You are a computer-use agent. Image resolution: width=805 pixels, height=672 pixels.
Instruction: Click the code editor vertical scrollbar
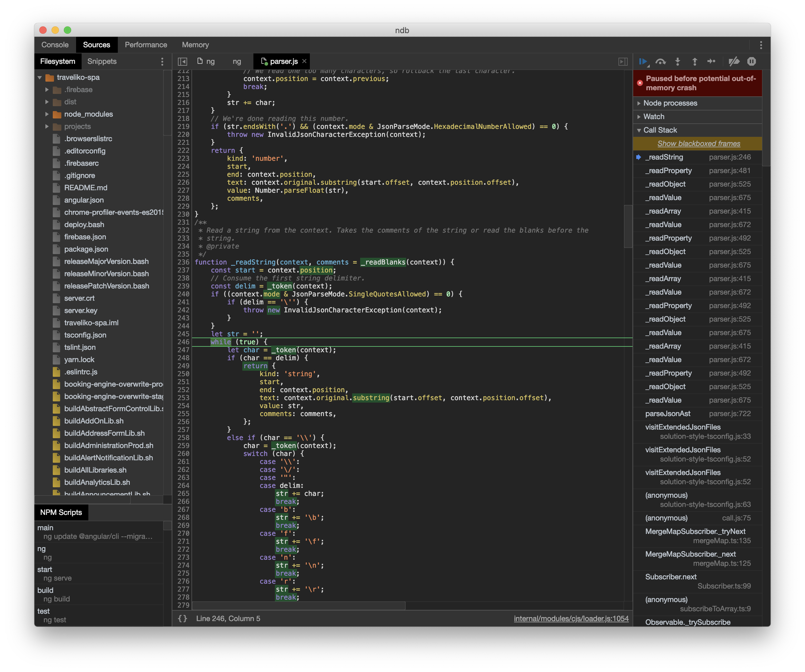[x=628, y=226]
